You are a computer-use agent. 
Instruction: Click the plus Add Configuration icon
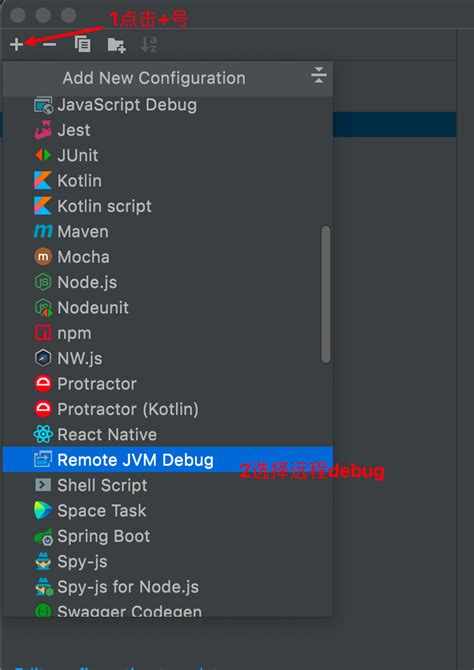(x=16, y=44)
